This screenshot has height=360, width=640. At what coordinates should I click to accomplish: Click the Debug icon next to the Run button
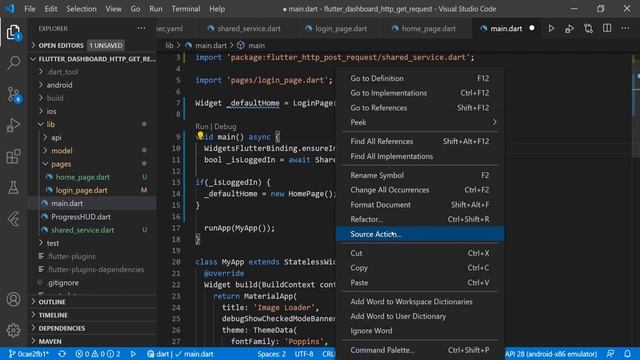[569, 28]
